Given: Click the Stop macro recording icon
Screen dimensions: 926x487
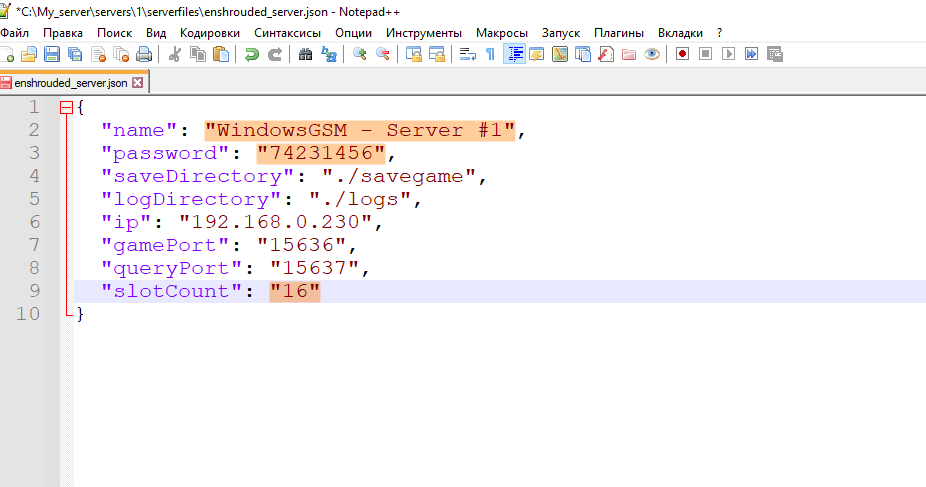Looking at the screenshot, I should [x=705, y=54].
